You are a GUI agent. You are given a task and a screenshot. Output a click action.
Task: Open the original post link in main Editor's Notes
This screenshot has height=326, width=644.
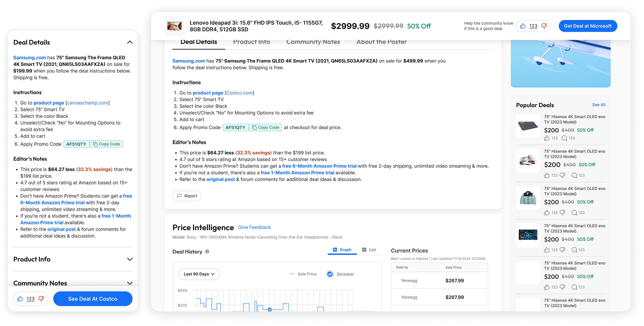220,179
